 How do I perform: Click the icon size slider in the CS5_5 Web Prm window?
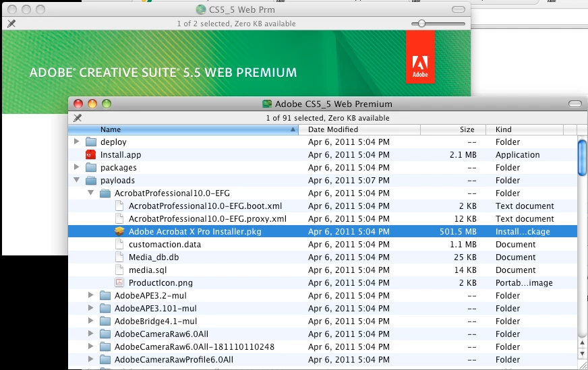click(x=438, y=24)
